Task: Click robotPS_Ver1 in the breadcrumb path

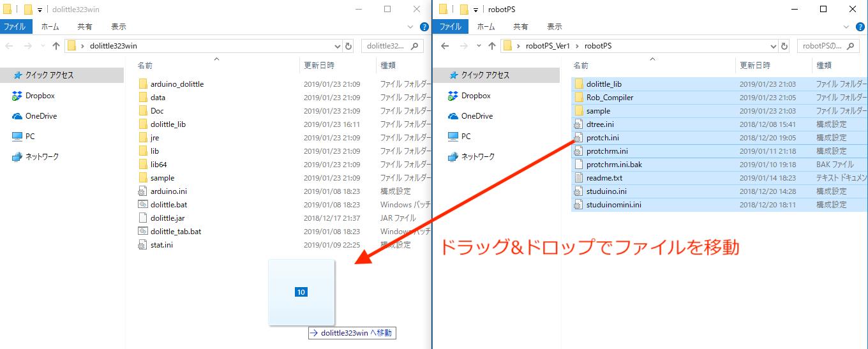Action: [x=551, y=46]
